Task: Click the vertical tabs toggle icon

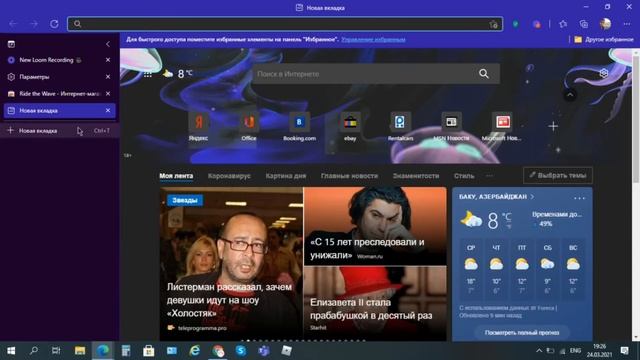Action: click(x=11, y=44)
